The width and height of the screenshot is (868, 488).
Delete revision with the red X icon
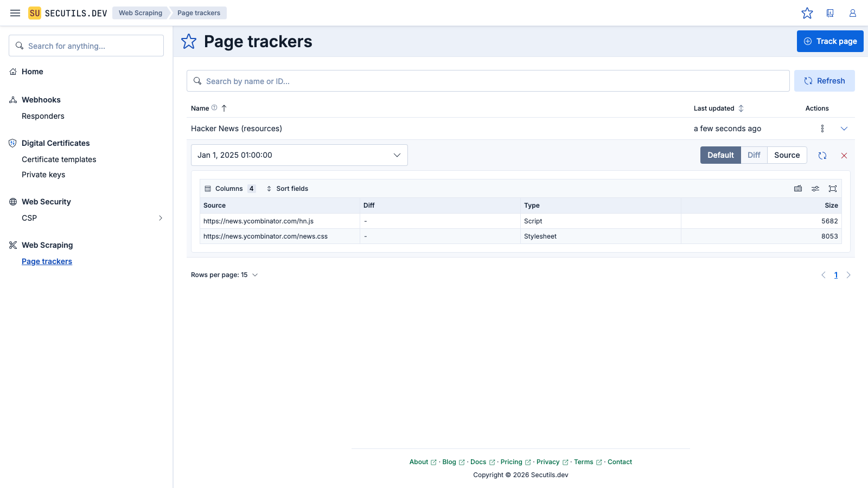[x=844, y=156]
